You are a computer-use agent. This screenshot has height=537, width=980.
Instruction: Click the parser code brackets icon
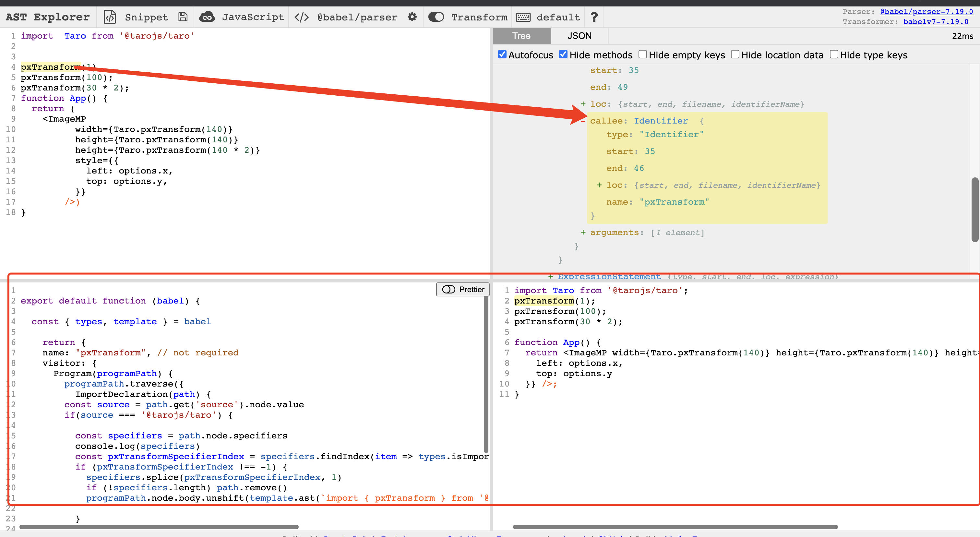coord(302,17)
